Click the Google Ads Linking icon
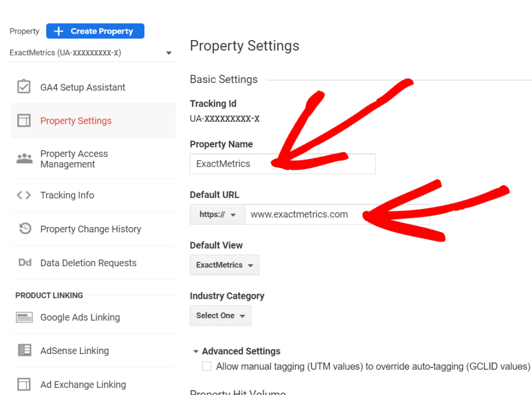Screen dimensions: 532x395 tap(24, 317)
